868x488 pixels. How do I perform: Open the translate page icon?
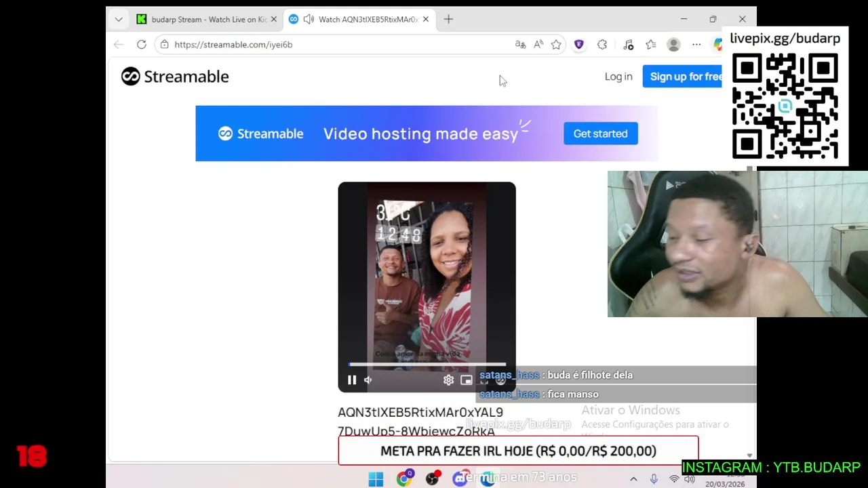tap(520, 45)
